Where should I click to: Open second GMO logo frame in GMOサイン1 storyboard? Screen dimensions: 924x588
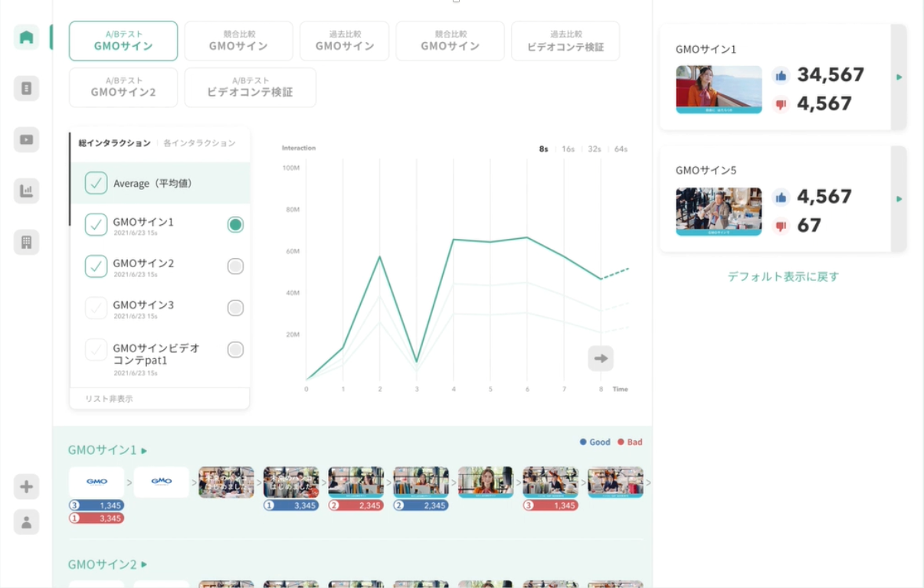tap(162, 482)
